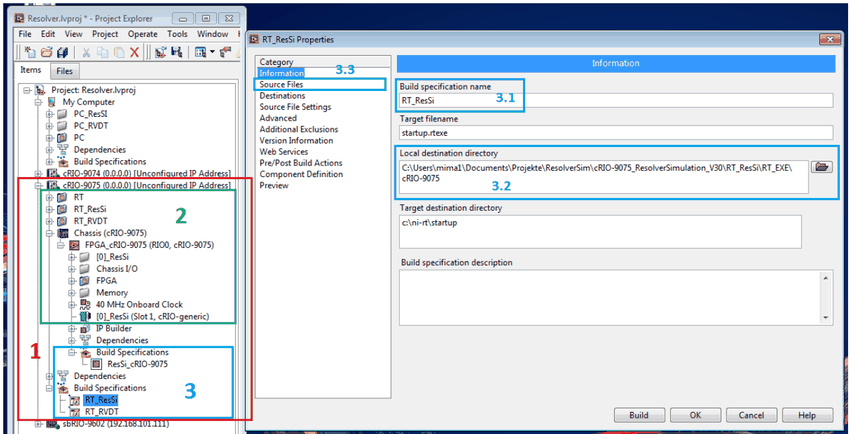Click the ResSi_cRIO-9075 build spec icon
Screen dimensions: 852x434
pyautogui.click(x=97, y=364)
